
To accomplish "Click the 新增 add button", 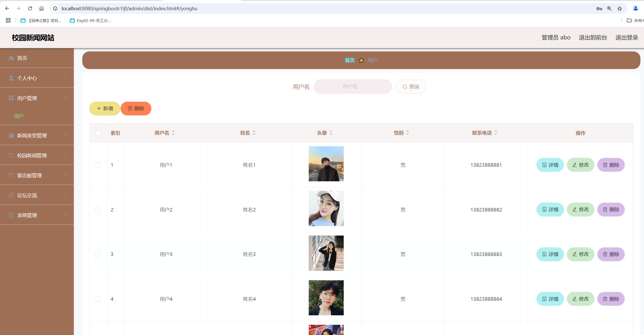I will point(105,108).
